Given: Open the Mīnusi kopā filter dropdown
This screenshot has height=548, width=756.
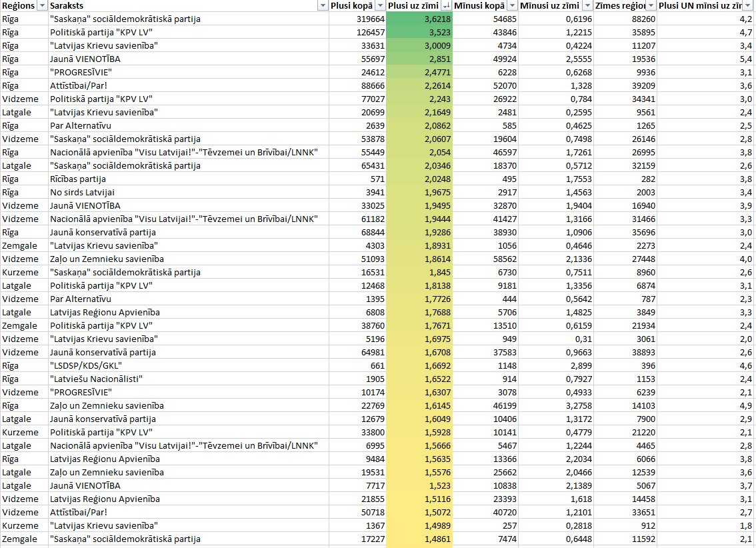Looking at the screenshot, I should (x=513, y=6).
